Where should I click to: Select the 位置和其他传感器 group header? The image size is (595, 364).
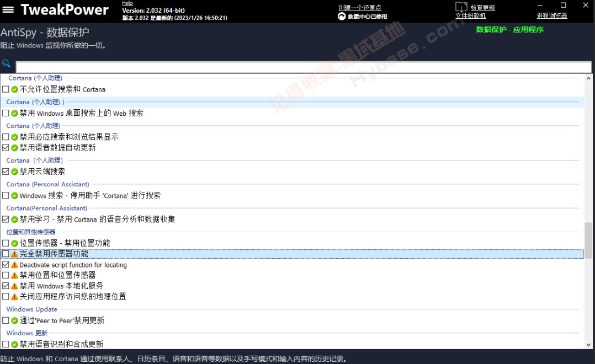click(x=31, y=232)
